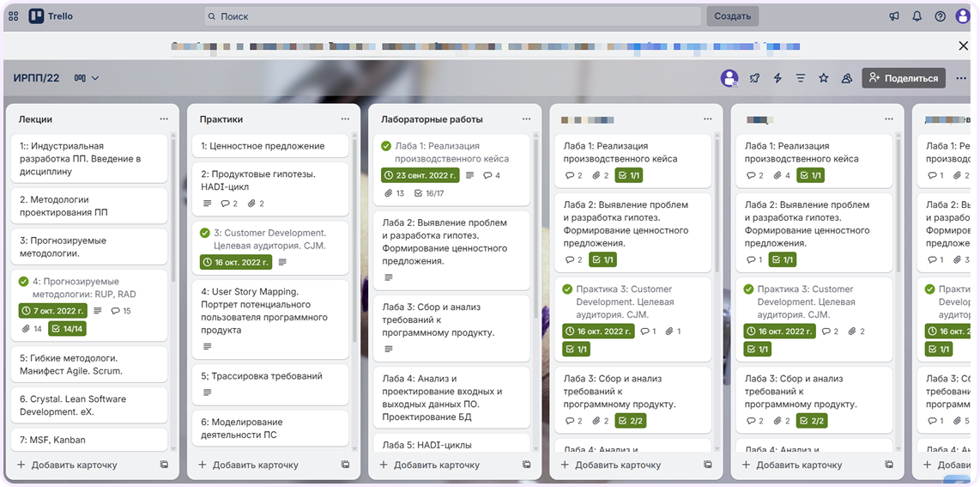Open the automation lightning bolt icon
This screenshot has height=487, width=980.
[x=777, y=78]
